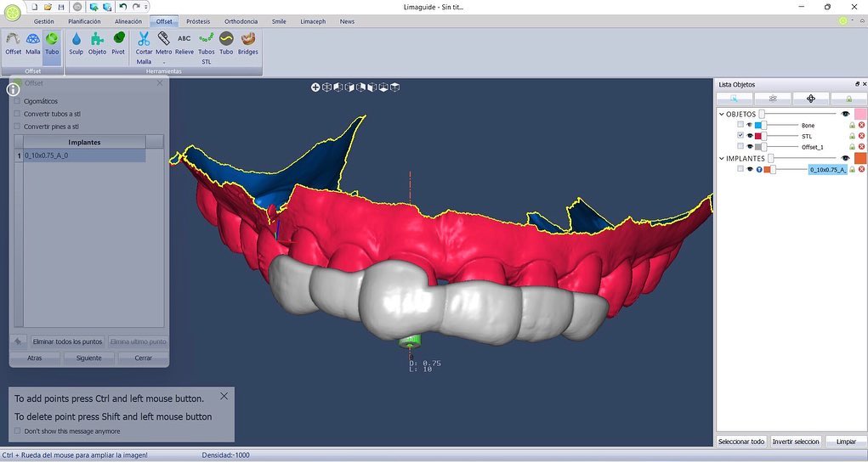Select implant row 0_10x0.75_A_0 in the table

(x=85, y=155)
